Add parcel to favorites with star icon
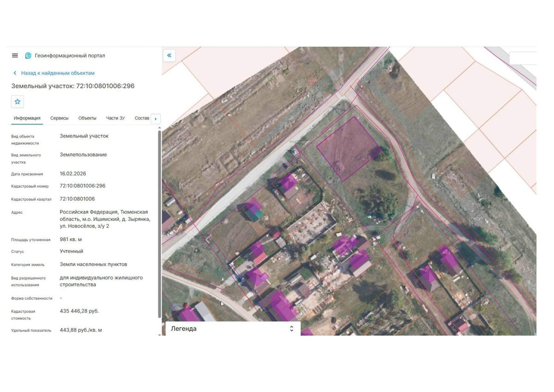Viewport: 554px width, 392px height. (18, 102)
